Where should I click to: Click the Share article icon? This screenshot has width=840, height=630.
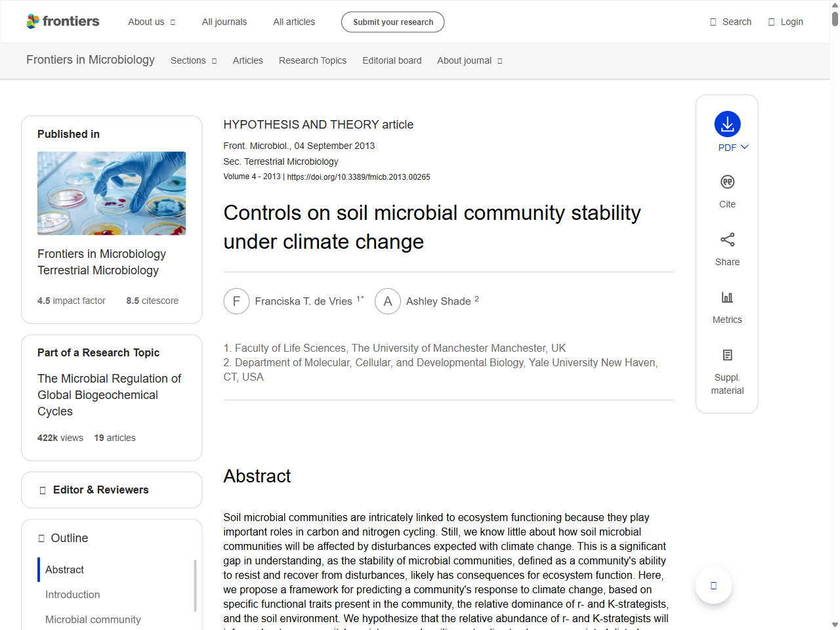click(727, 240)
